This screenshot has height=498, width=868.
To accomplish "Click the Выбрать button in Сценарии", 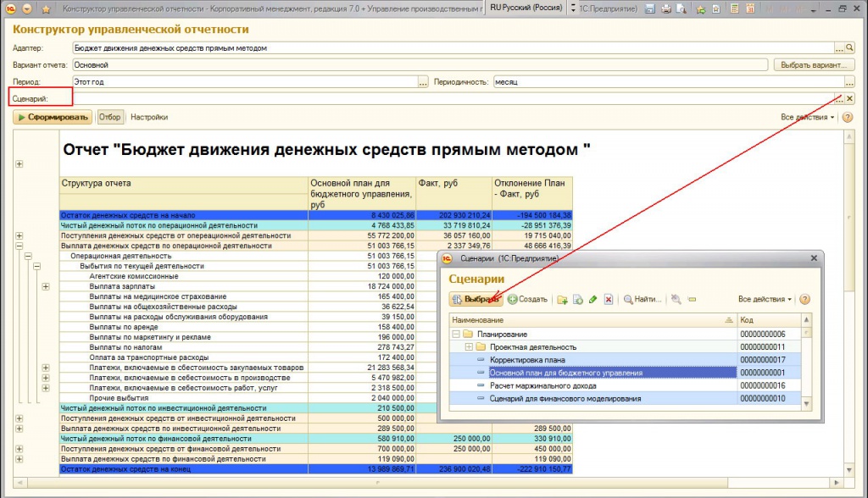I will (476, 299).
